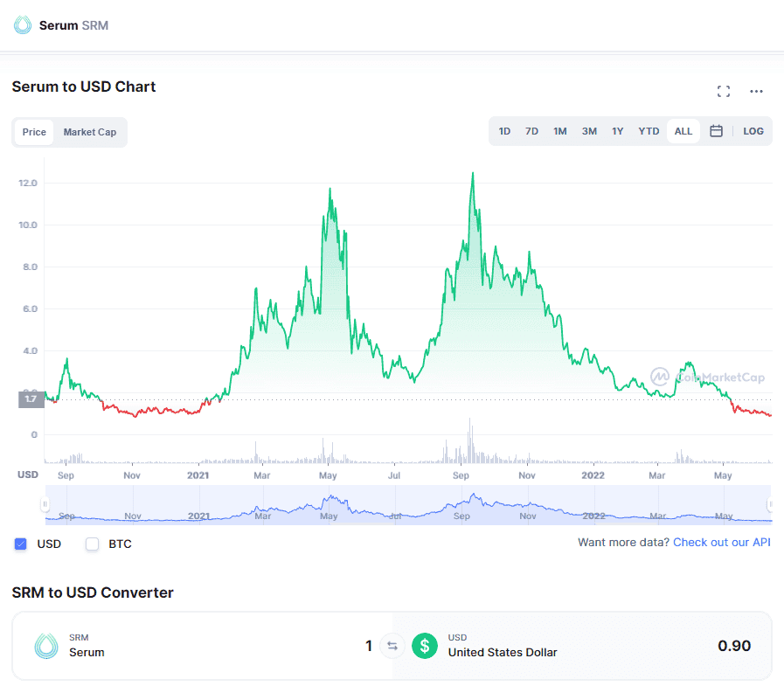Uncheck the USD checkbox below the chart
The height and width of the screenshot is (686, 784).
pos(20,544)
